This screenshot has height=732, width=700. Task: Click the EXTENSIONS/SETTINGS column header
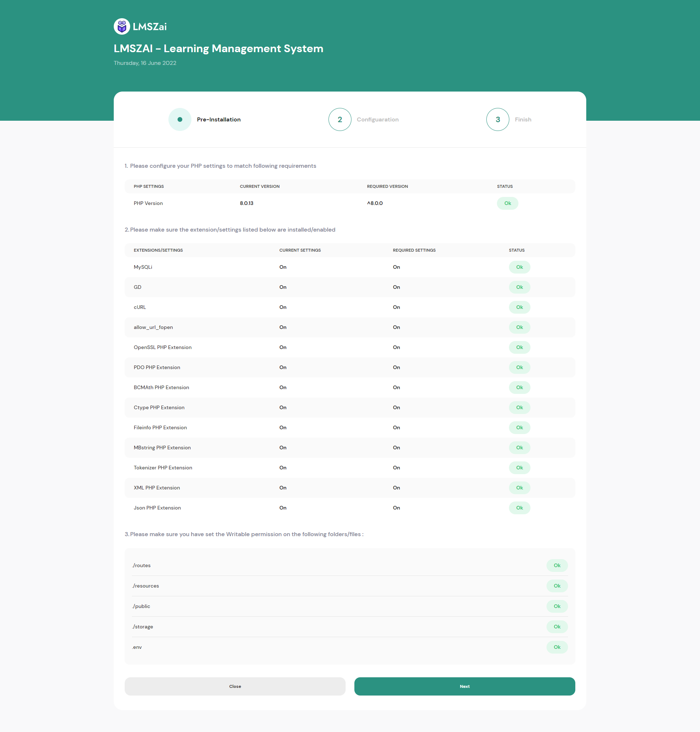pos(158,250)
